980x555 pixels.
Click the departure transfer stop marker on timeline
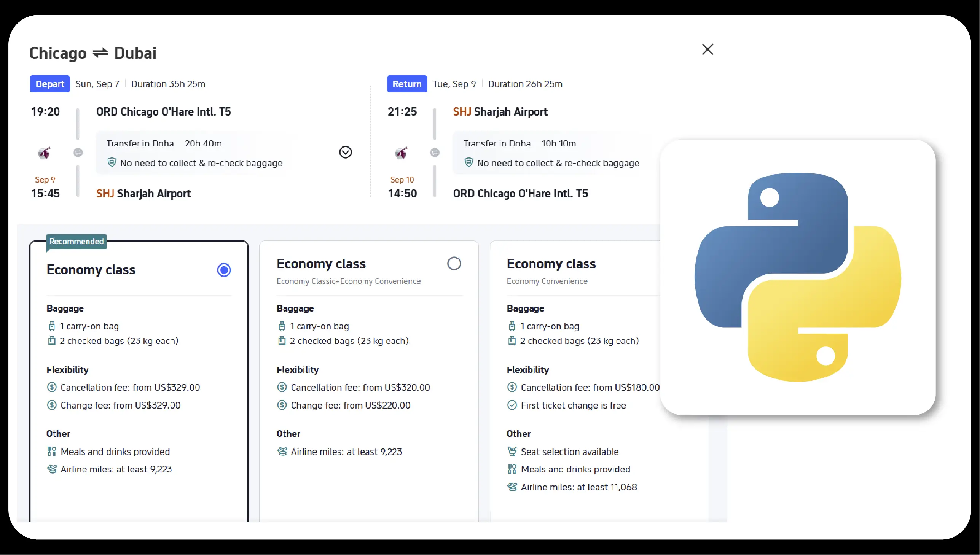click(78, 153)
